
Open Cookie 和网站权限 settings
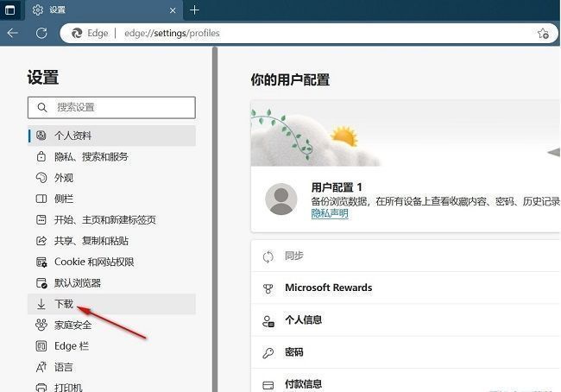tap(94, 262)
